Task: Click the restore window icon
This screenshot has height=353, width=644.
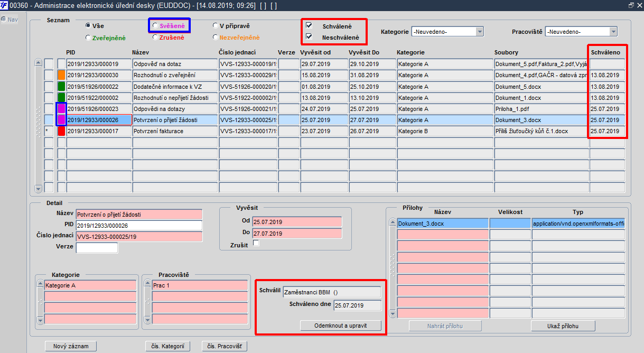Action: pos(631,5)
